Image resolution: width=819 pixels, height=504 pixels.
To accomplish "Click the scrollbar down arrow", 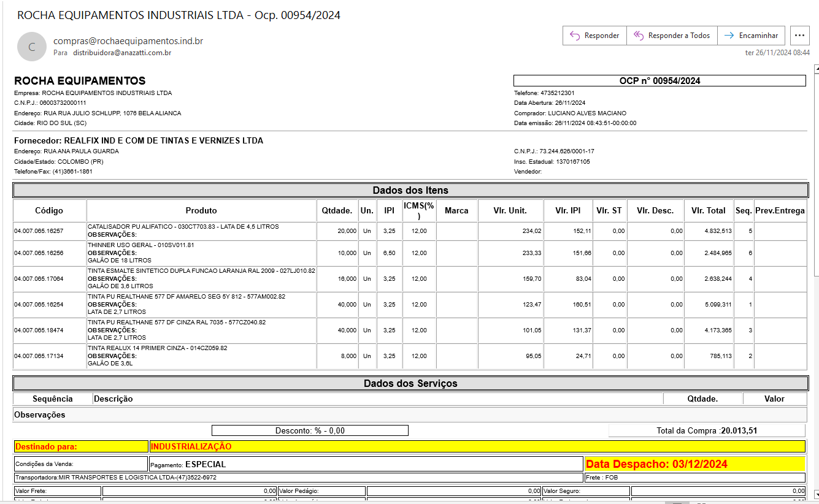I will [815, 494].
